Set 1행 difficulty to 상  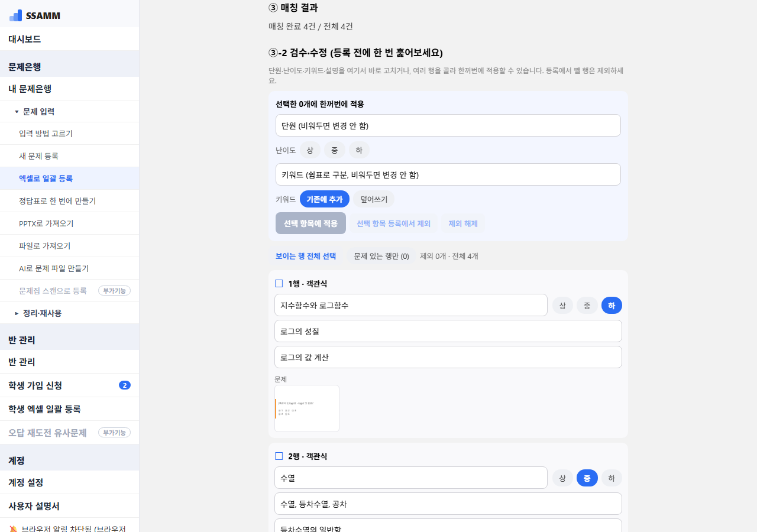point(562,305)
